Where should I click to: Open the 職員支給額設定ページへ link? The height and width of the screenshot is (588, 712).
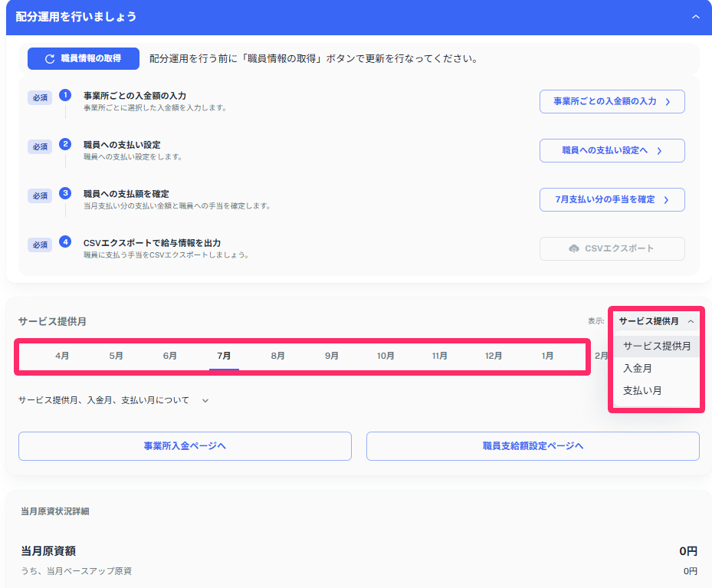[x=532, y=445]
